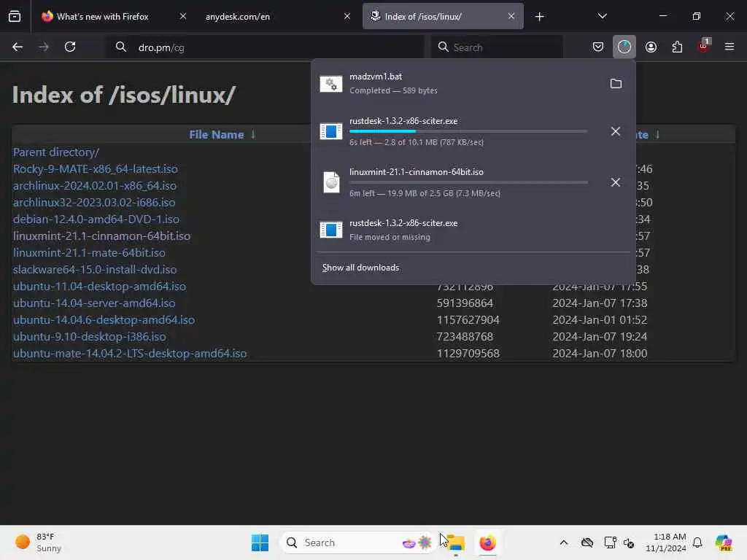The image size is (747, 560).
Task: Download ubuntu-14.04-server-amd64.iso
Action: pos(94,303)
